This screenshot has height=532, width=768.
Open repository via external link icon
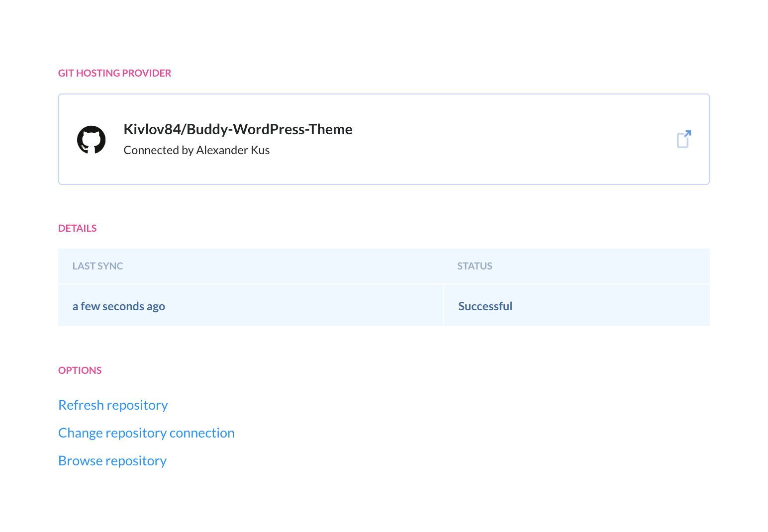click(x=684, y=139)
